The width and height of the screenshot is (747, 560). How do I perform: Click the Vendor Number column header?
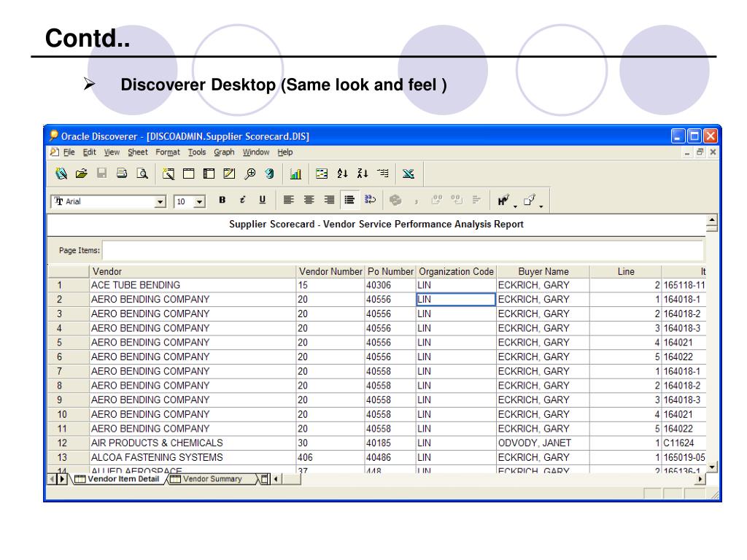point(330,271)
